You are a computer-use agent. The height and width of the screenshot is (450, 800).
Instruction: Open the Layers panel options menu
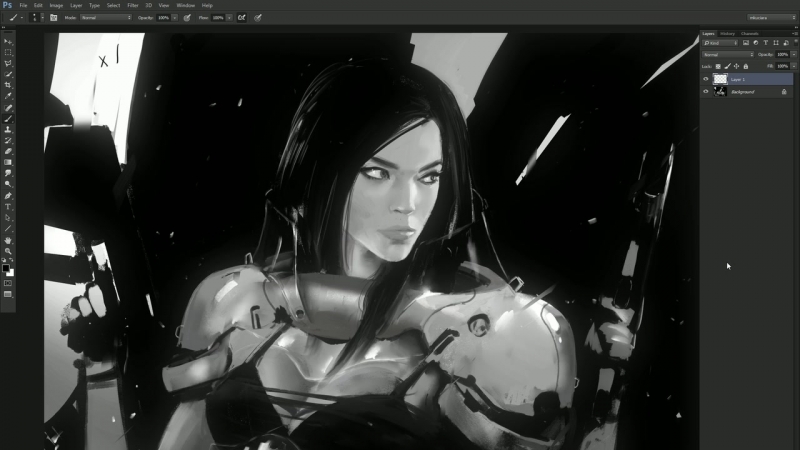coord(795,34)
